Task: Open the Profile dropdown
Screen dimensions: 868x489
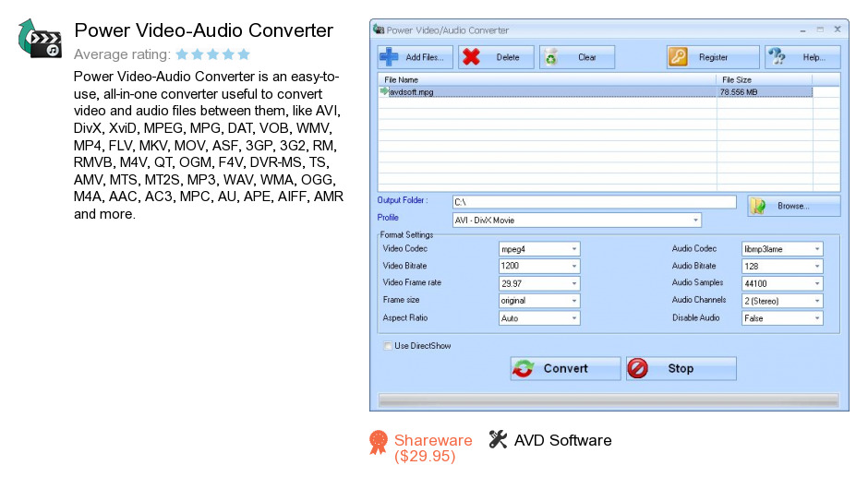Action: point(695,221)
